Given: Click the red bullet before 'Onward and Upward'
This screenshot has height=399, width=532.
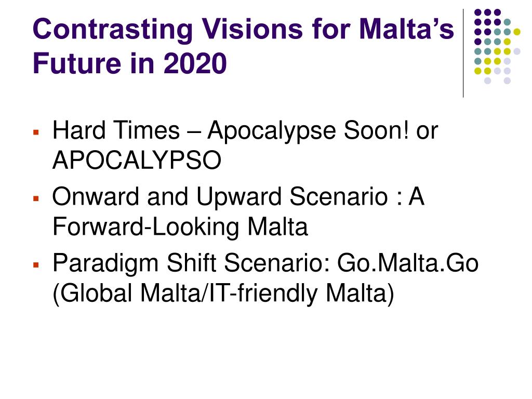Looking at the screenshot, I should [x=36, y=198].
